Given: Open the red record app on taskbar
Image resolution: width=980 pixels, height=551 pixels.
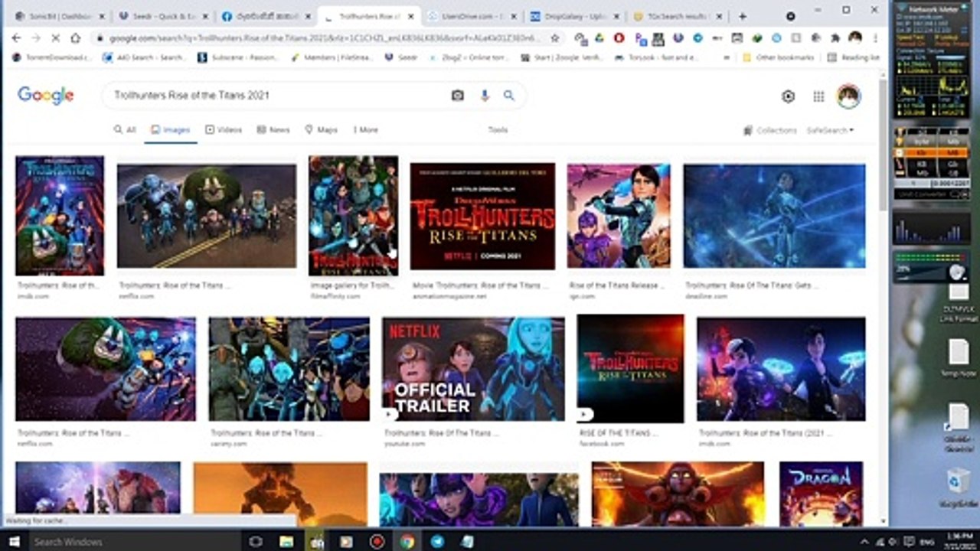Looking at the screenshot, I should pos(377,541).
